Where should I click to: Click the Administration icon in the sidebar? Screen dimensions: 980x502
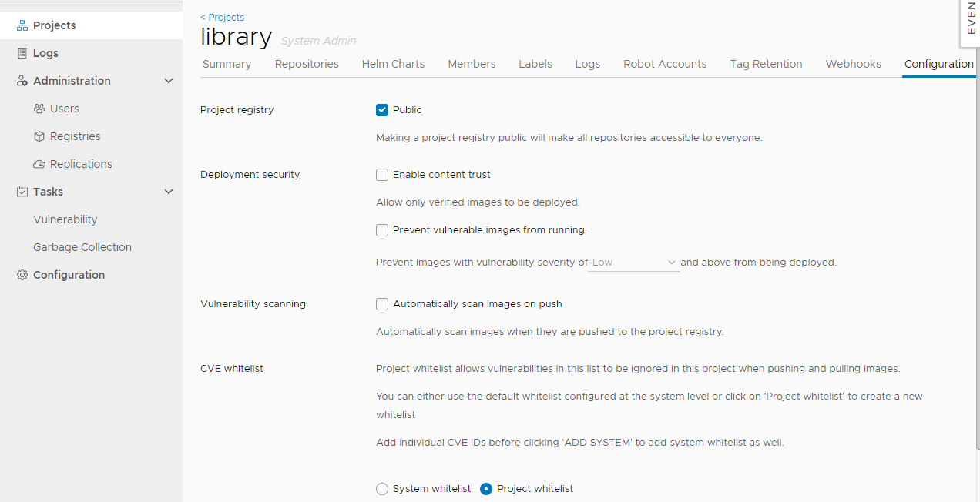point(22,80)
